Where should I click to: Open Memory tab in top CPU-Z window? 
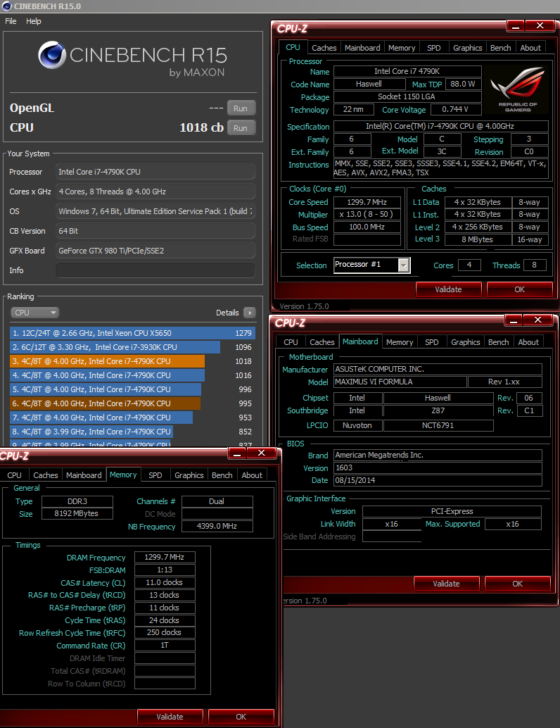[402, 48]
